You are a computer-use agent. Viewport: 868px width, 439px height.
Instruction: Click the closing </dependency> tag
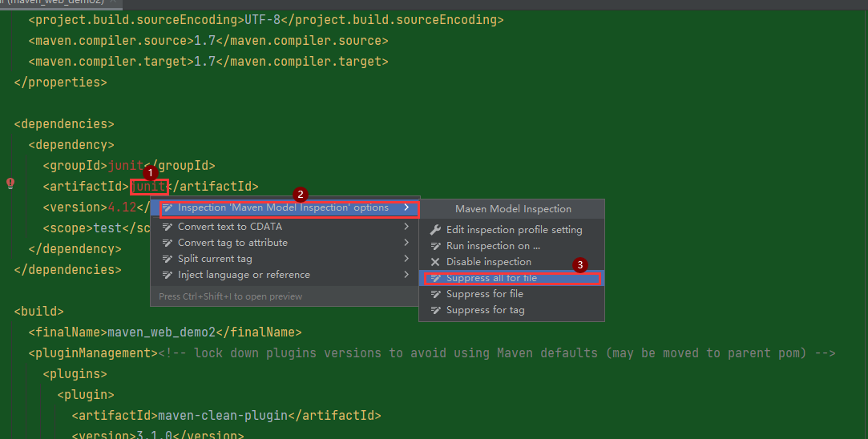pos(75,249)
